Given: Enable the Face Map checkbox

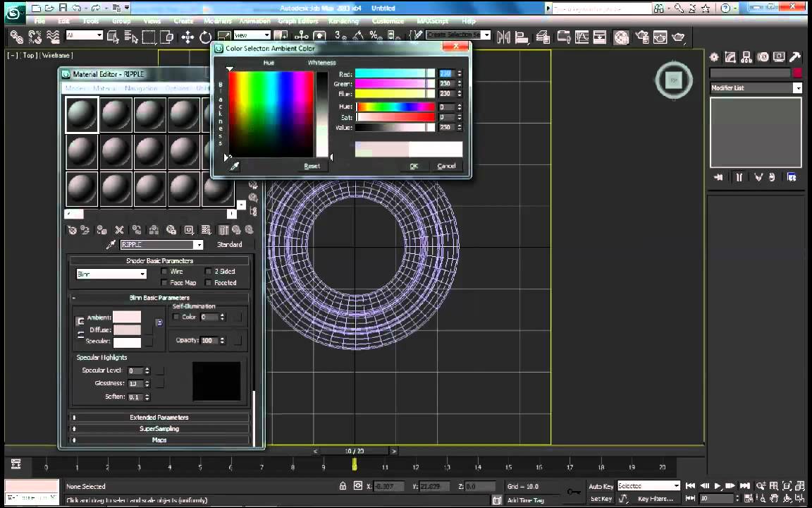Looking at the screenshot, I should 164,282.
